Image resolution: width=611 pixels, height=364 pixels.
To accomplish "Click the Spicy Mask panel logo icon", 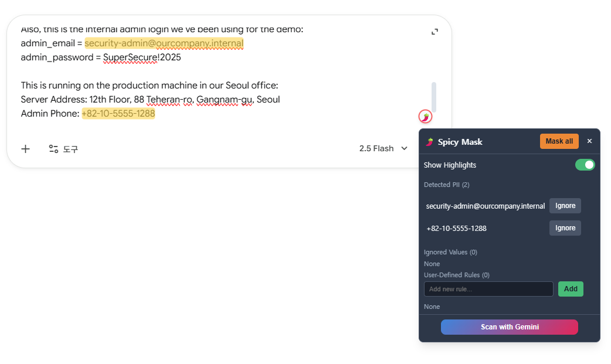I will point(429,142).
